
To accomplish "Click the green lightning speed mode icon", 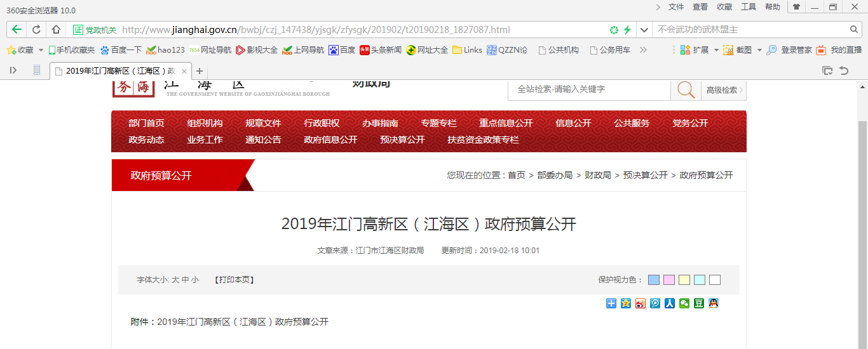I will click(x=627, y=30).
